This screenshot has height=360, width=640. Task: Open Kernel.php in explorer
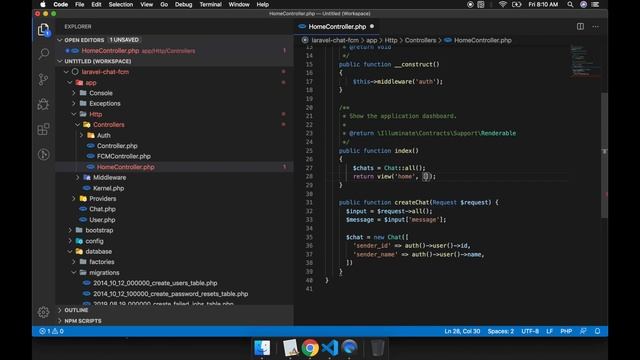[108, 188]
